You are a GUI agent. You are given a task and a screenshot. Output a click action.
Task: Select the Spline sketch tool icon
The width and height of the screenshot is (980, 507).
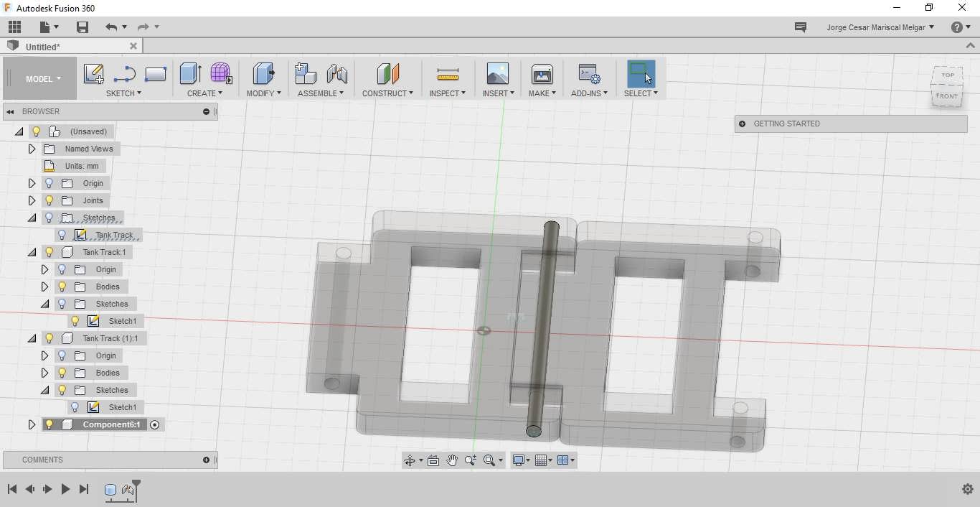124,73
